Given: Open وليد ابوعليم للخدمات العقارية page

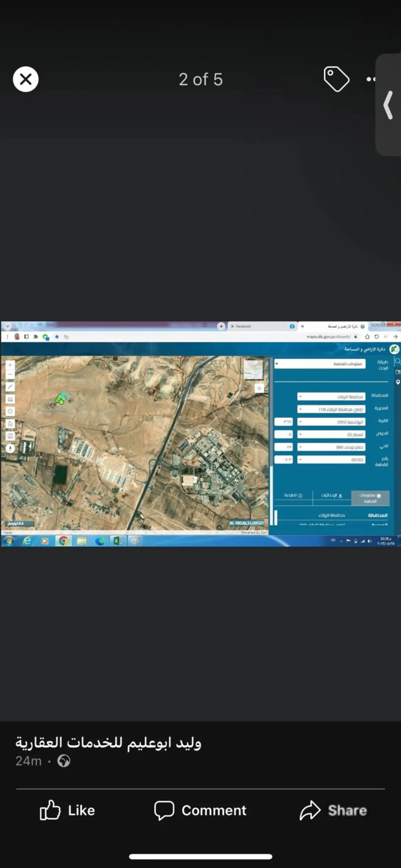Looking at the screenshot, I should click(x=108, y=743).
